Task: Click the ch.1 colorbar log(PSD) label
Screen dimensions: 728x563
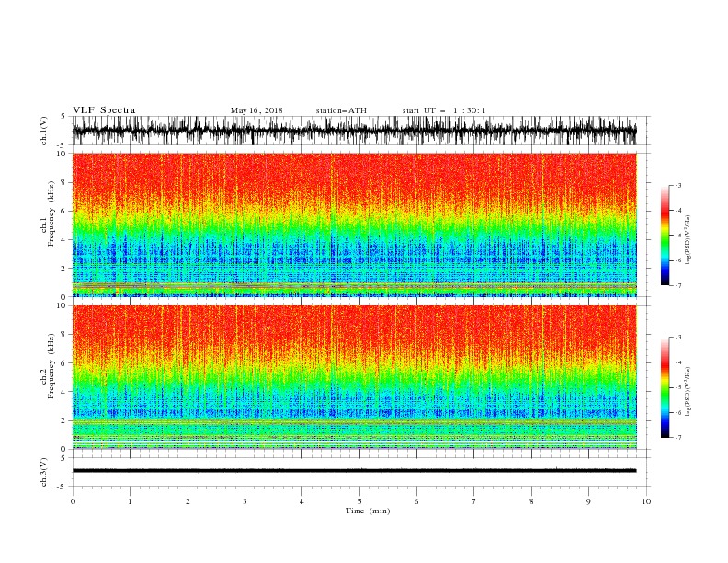Action: (x=688, y=240)
